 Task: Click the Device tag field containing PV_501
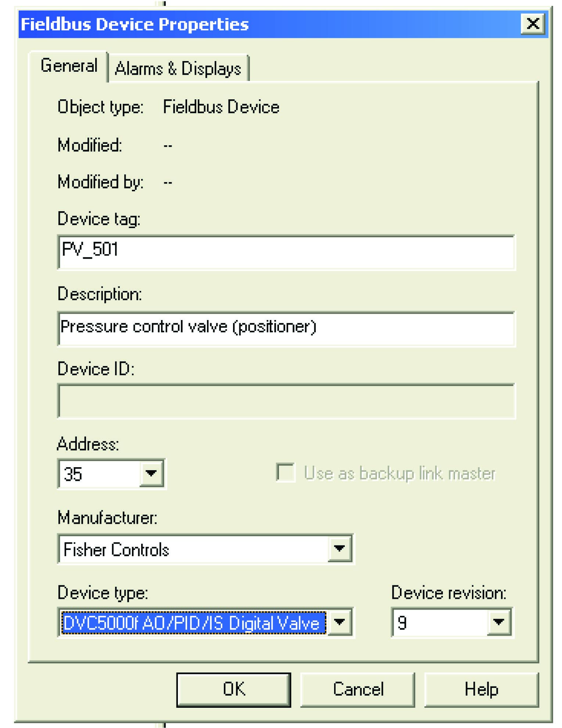[287, 252]
